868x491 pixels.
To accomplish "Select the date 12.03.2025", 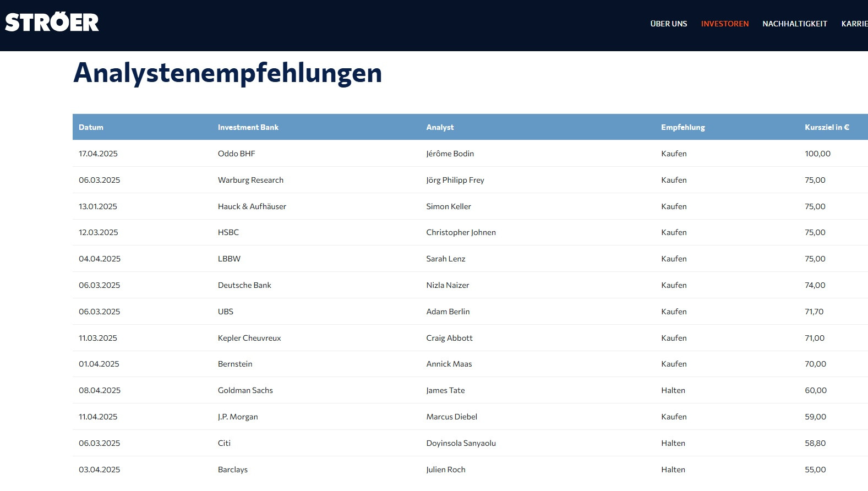I will (x=99, y=232).
